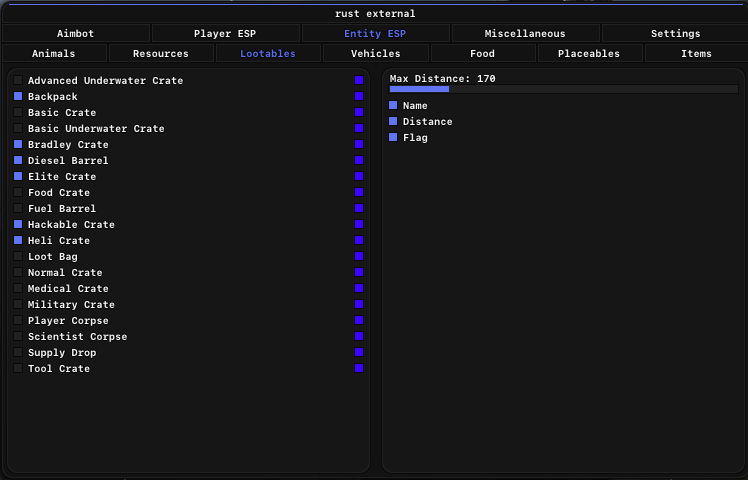The height and width of the screenshot is (480, 748).
Task: Tick the Scientist Corpse checkbox
Action: 18,336
